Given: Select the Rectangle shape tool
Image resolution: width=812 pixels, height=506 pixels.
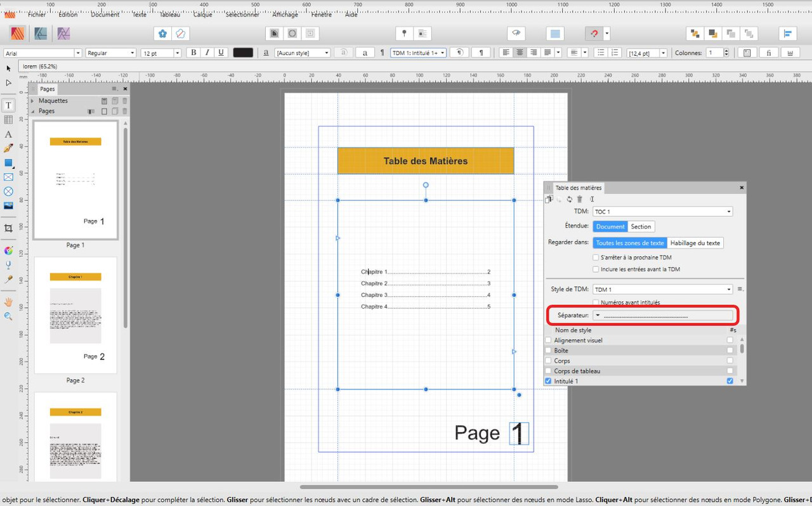Looking at the screenshot, I should pos(8,163).
